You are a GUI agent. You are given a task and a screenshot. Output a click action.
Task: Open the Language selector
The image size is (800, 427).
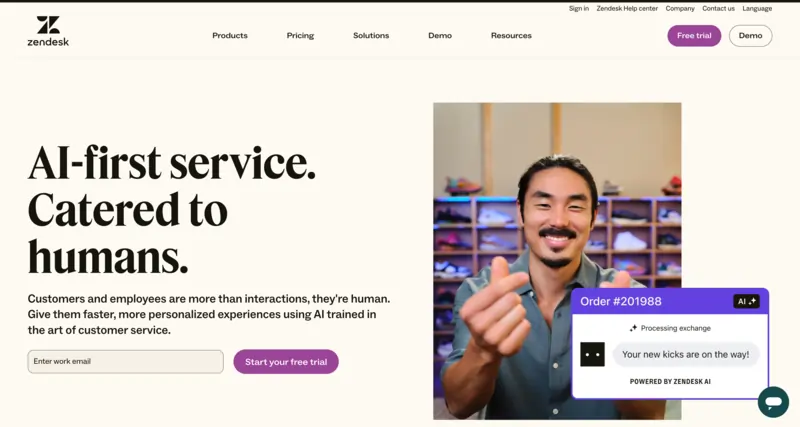(757, 9)
